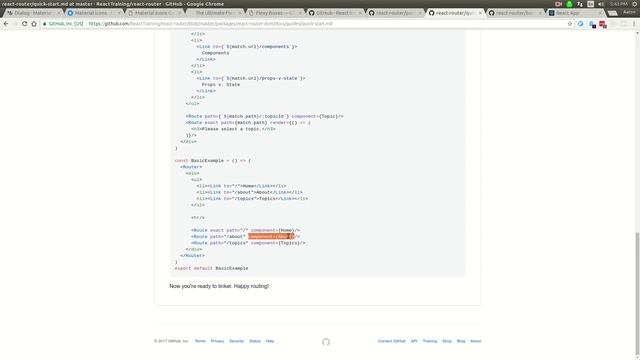Click the GitHub logo in the footer
This screenshot has width=640, height=360.
[326, 342]
